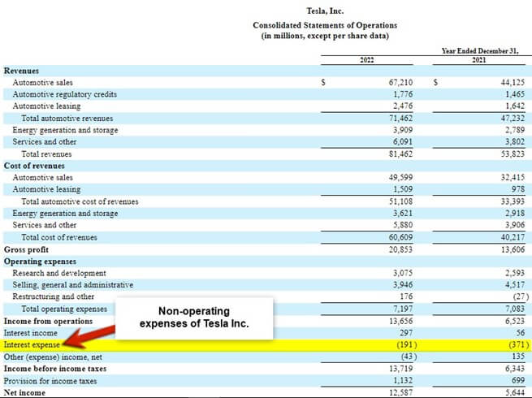This screenshot has height=398, width=532.
Task: Select the (191) interest expense value
Action: tap(407, 345)
